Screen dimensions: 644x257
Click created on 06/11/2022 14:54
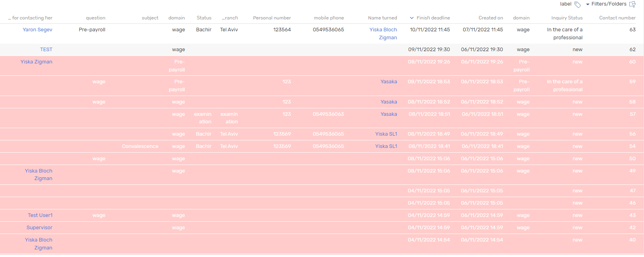[x=482, y=240]
